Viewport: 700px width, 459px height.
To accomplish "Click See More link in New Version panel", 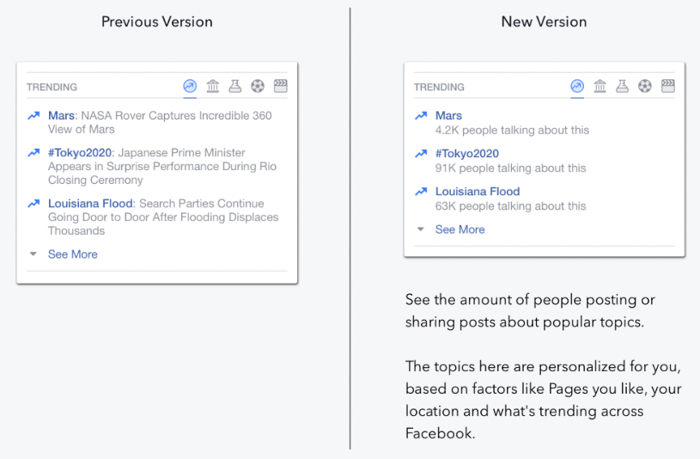I will (x=460, y=229).
